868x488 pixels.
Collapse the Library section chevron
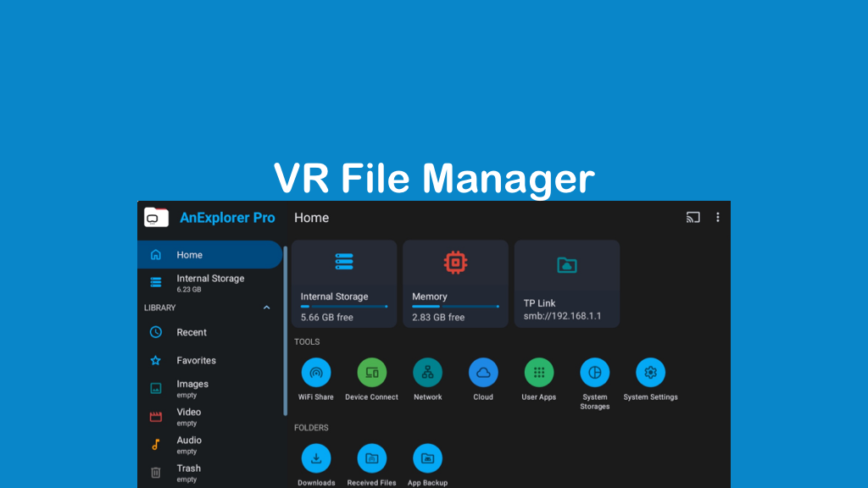(267, 308)
